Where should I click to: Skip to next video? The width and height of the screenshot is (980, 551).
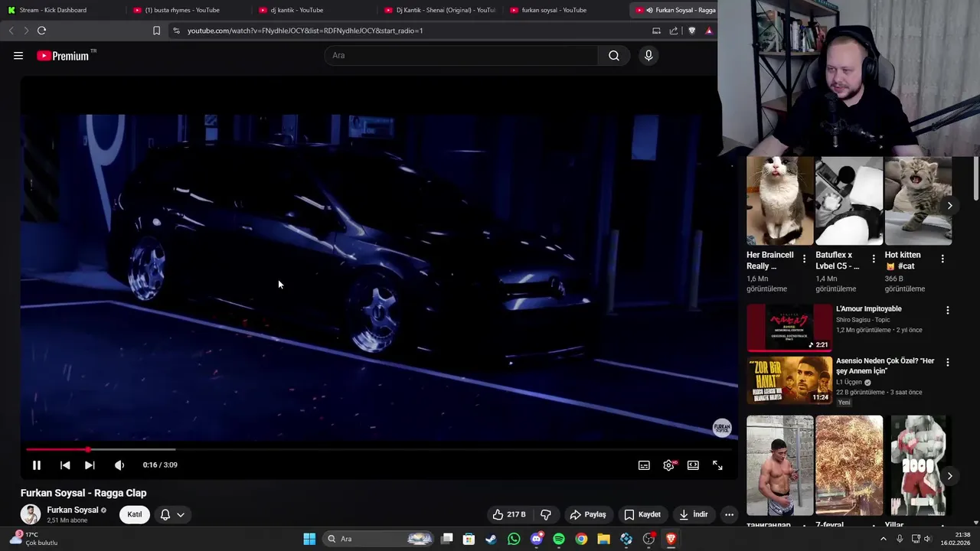90,465
